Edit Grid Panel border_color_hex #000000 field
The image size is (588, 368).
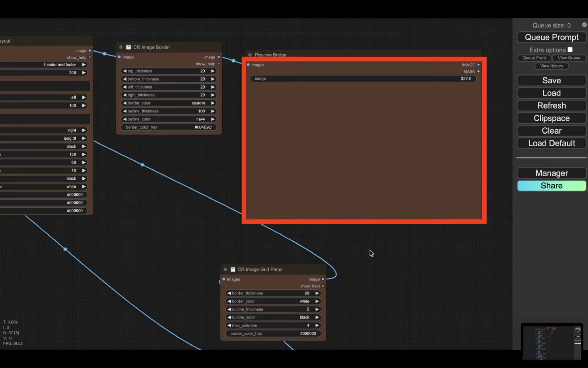tap(273, 333)
